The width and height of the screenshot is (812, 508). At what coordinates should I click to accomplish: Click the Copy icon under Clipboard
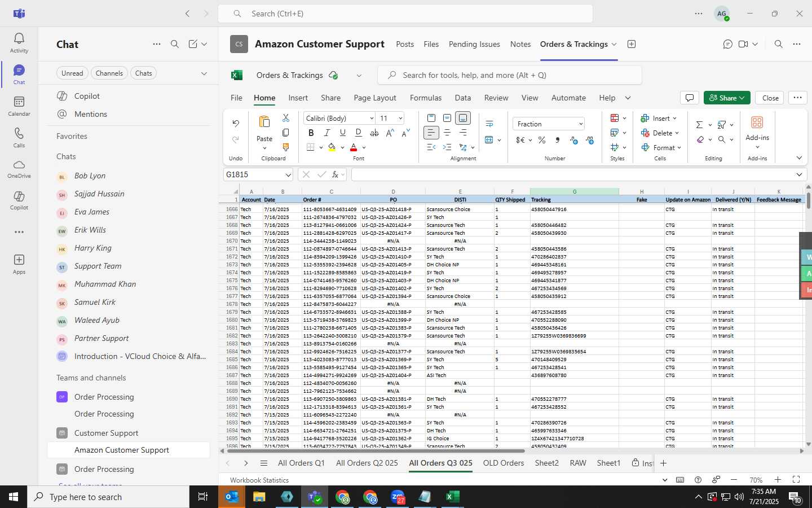click(x=286, y=133)
